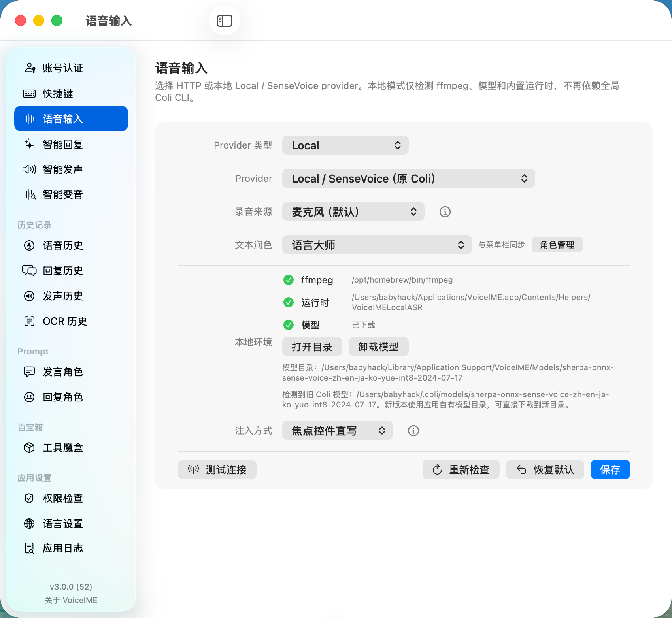
Task: Click 重新检查 button
Action: click(461, 469)
